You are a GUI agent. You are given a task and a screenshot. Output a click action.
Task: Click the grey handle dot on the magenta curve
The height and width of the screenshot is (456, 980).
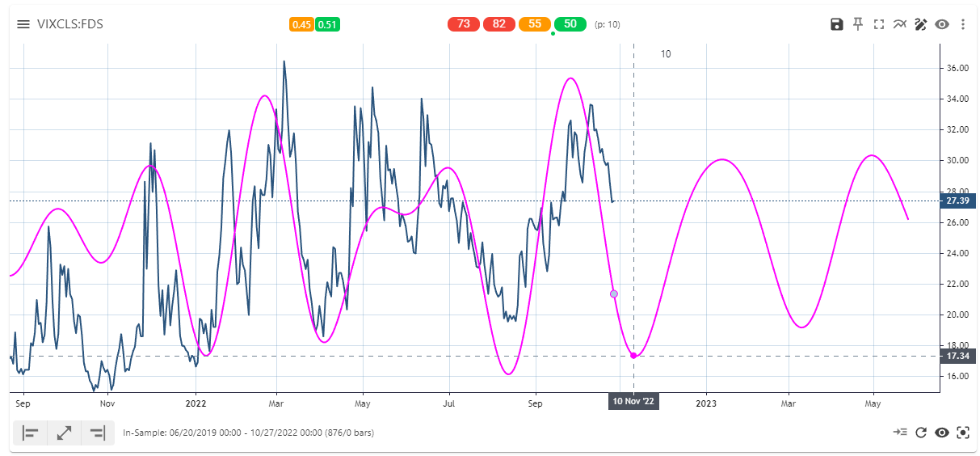pyautogui.click(x=614, y=293)
